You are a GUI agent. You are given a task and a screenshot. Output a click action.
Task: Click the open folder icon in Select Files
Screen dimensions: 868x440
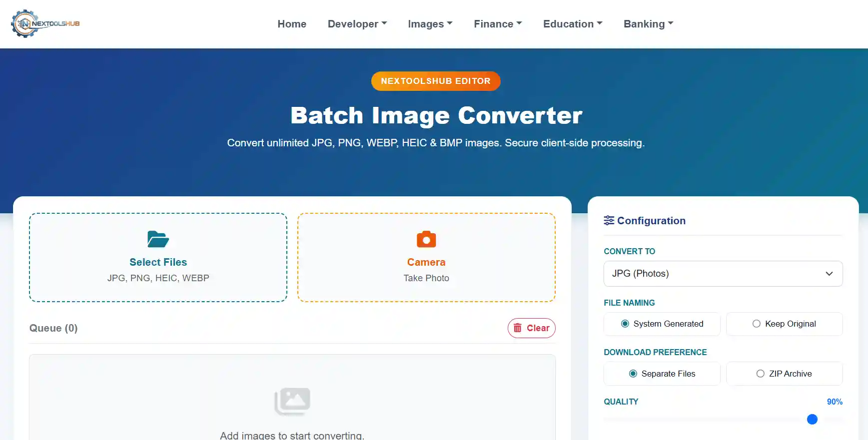[x=158, y=239]
